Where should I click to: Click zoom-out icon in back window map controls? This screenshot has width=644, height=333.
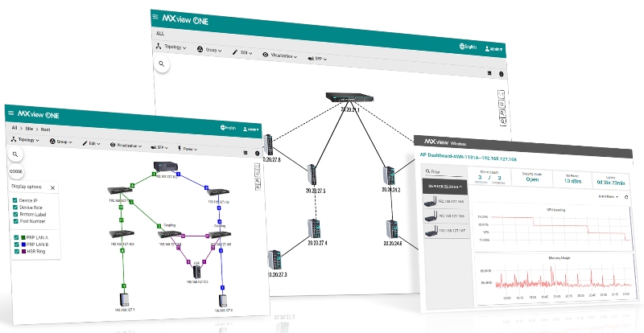[x=503, y=122]
